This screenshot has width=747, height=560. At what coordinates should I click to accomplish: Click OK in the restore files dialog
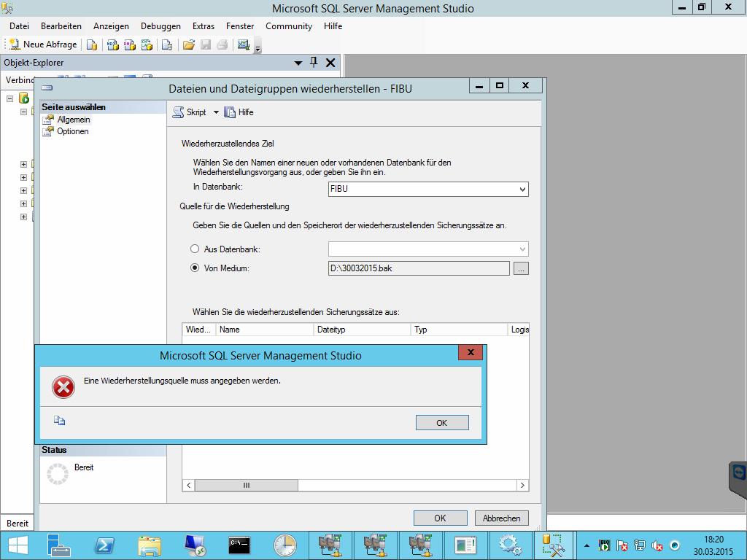pyautogui.click(x=440, y=518)
